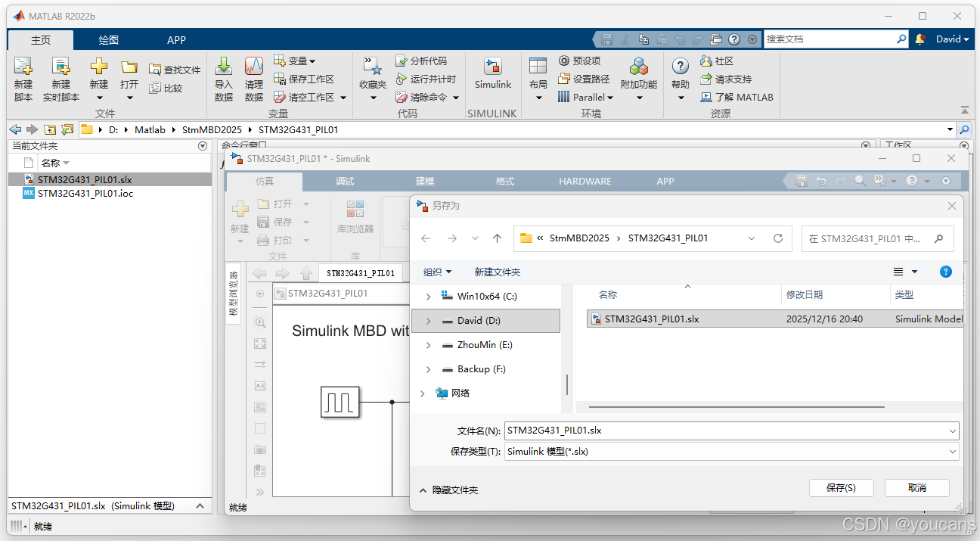Open the 组织 menu in Save As dialog
The image size is (980, 541).
[x=438, y=272]
